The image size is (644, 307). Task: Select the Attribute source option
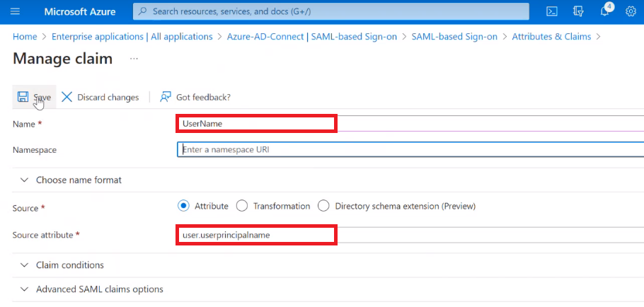tap(183, 206)
